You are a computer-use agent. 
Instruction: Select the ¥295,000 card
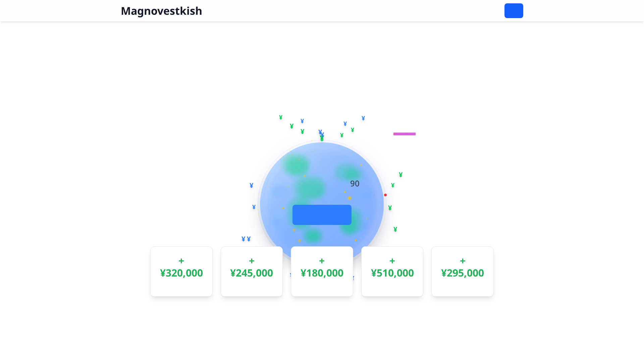[462, 271]
